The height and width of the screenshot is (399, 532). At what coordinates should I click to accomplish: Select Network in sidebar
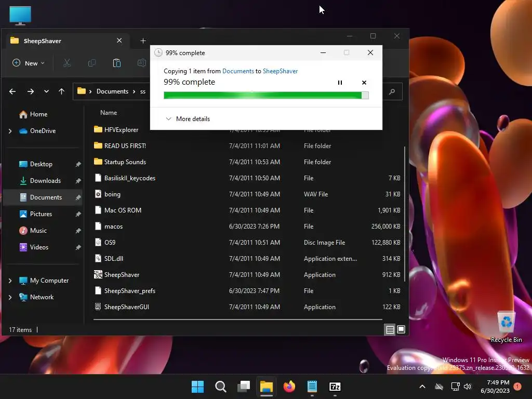pos(36,297)
